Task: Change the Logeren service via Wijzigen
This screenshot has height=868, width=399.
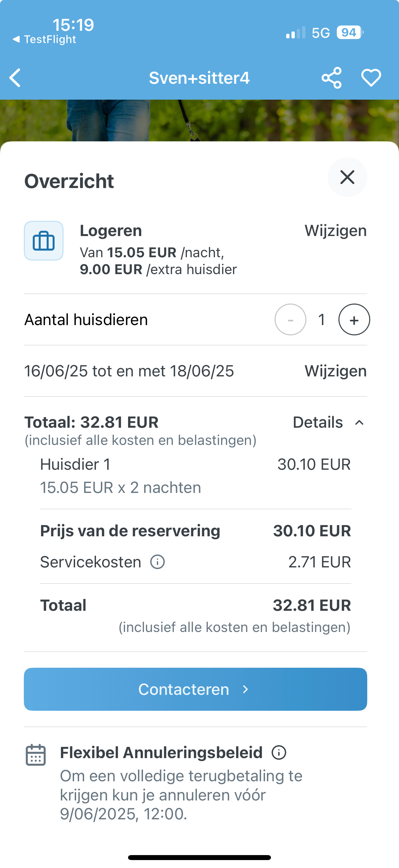Action: tap(335, 231)
